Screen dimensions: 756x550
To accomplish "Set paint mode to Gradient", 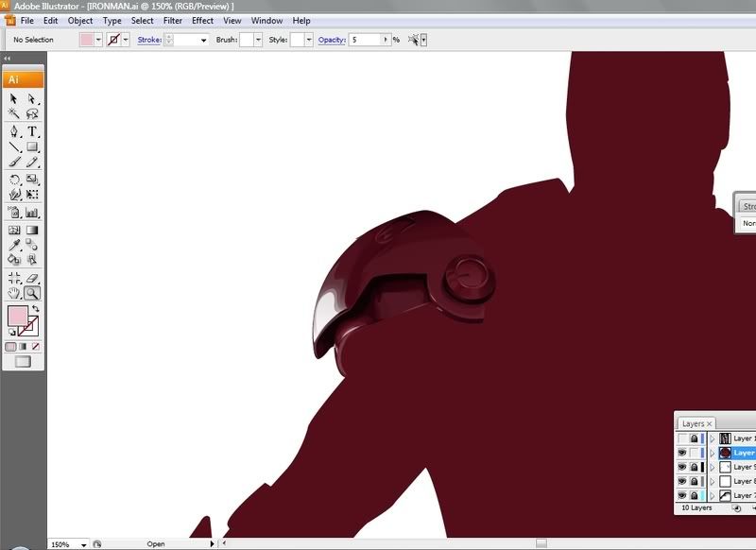I will click(23, 347).
